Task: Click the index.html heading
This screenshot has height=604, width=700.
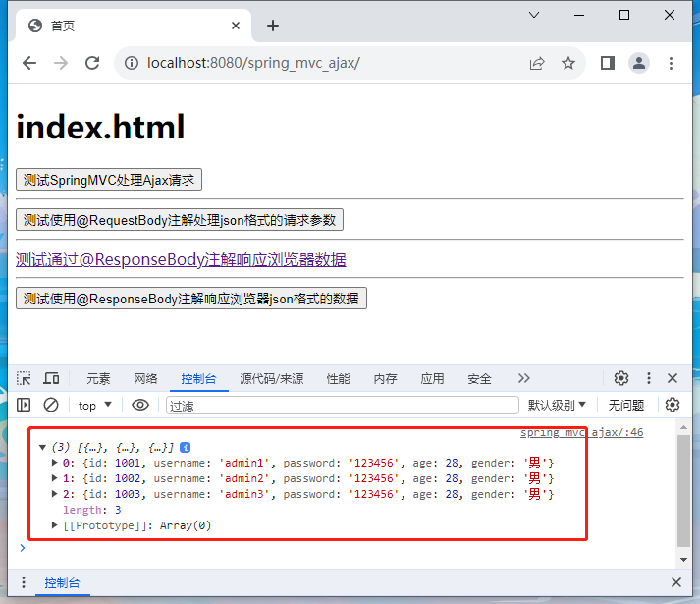Action: (x=100, y=127)
